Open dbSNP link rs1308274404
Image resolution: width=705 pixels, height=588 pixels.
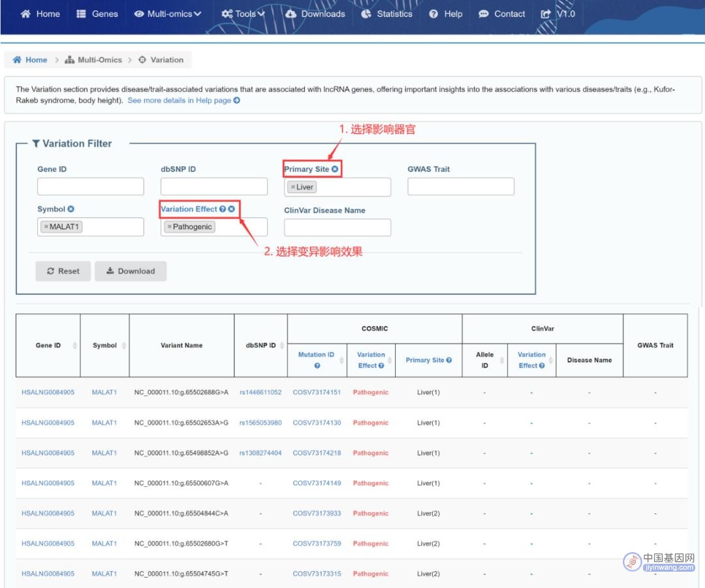pos(260,453)
